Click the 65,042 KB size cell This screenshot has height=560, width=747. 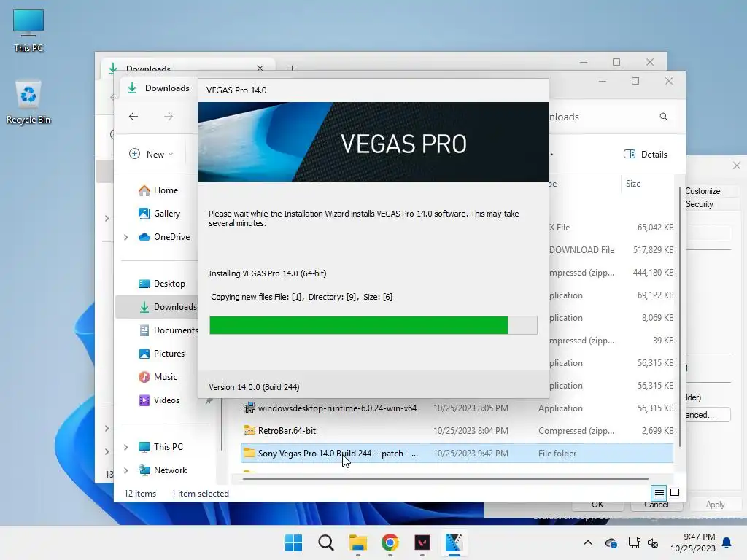pos(655,227)
